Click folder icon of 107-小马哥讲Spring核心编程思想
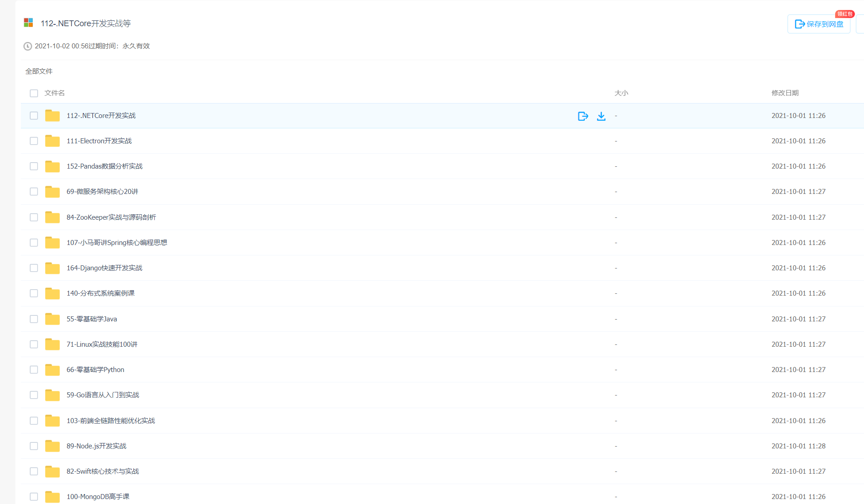Viewport: 864px width, 504px height. coord(52,243)
